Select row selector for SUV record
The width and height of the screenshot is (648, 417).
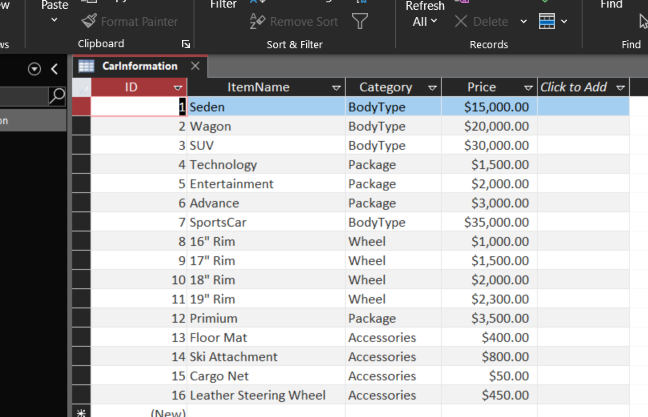[81, 145]
